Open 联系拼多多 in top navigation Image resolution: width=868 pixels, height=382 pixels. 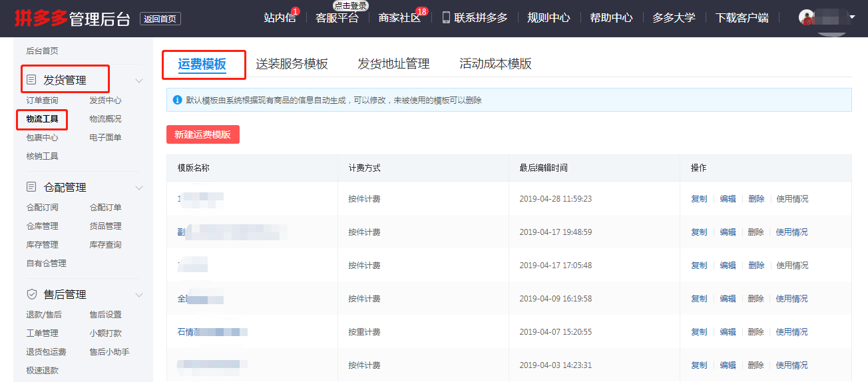[481, 18]
